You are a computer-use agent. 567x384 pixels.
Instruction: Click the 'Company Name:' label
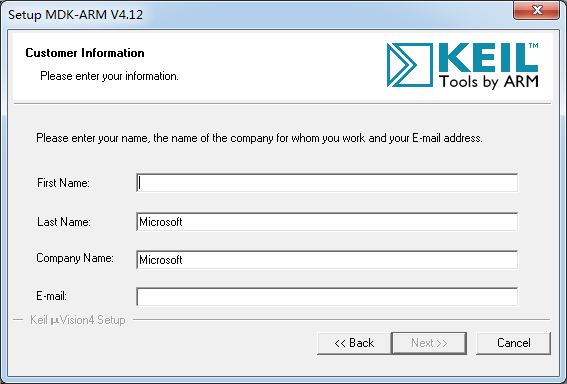pos(75,258)
